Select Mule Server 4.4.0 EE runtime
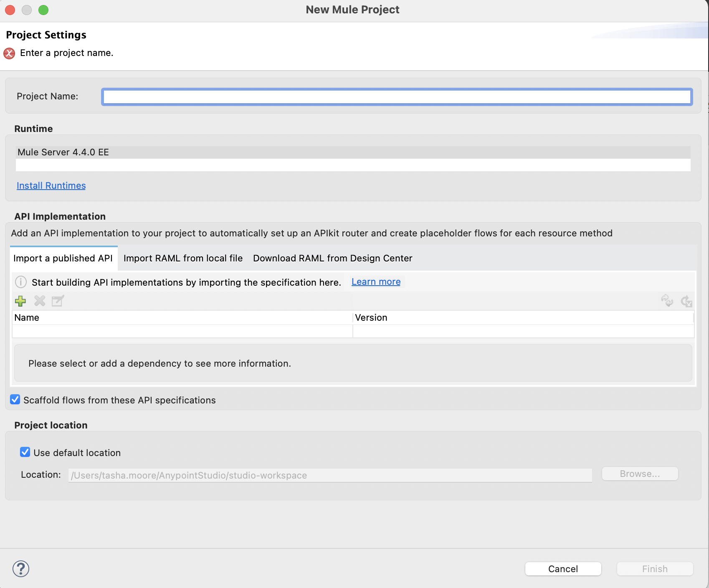 (63, 152)
